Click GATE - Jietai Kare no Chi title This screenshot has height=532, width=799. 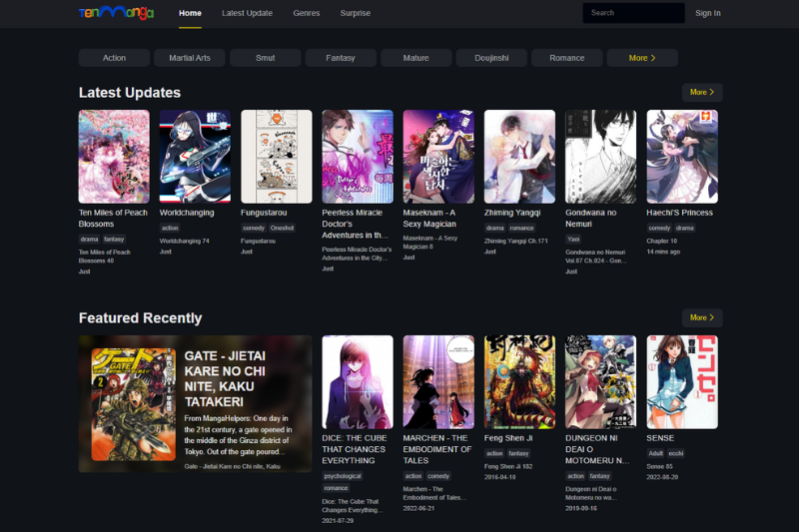point(225,378)
